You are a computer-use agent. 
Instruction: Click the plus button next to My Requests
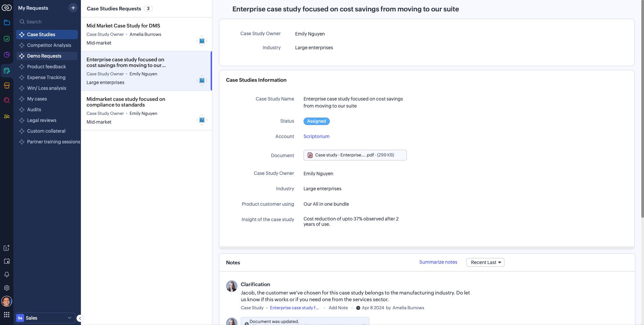tap(73, 8)
